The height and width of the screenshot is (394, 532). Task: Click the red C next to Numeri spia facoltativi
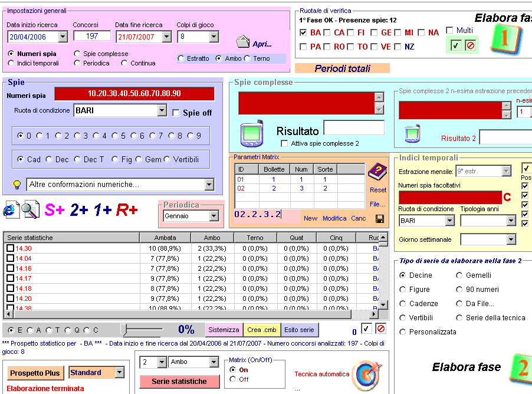pyautogui.click(x=507, y=197)
